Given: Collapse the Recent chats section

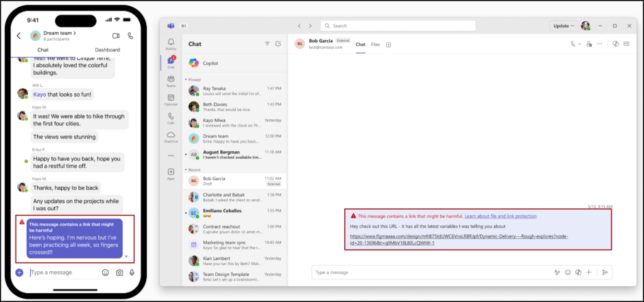Looking at the screenshot, I should pos(185,168).
